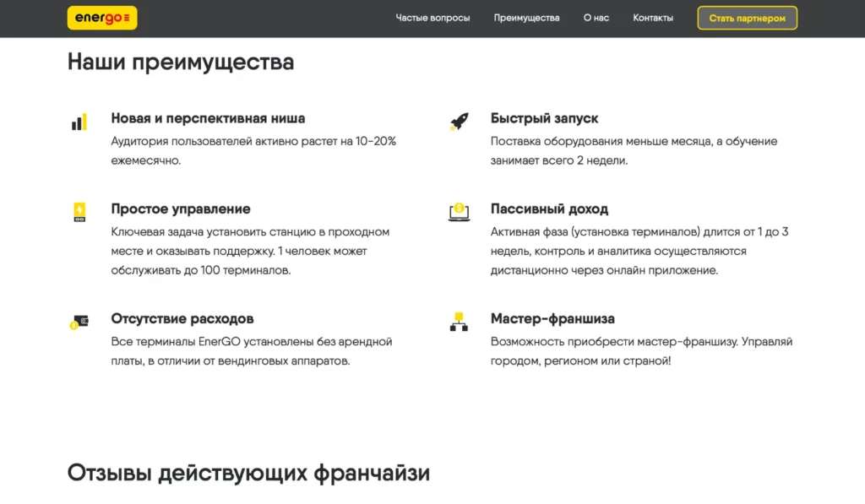Screen dimensions: 865x504
Task: Select the Быстрый запуск heading
Action: click(544, 118)
